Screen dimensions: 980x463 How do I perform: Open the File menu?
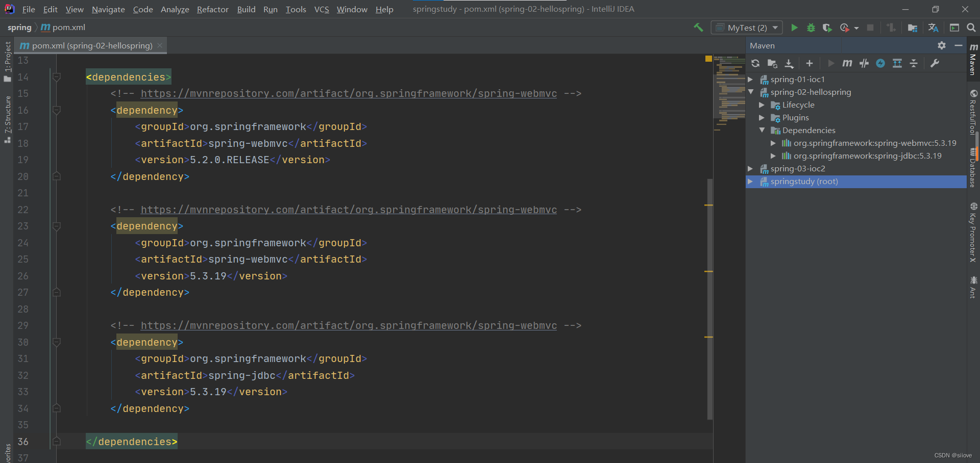click(29, 9)
